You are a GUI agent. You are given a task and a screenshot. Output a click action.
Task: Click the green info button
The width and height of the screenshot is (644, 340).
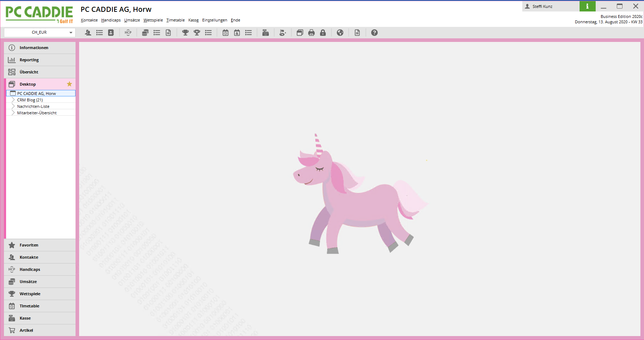coord(587,6)
